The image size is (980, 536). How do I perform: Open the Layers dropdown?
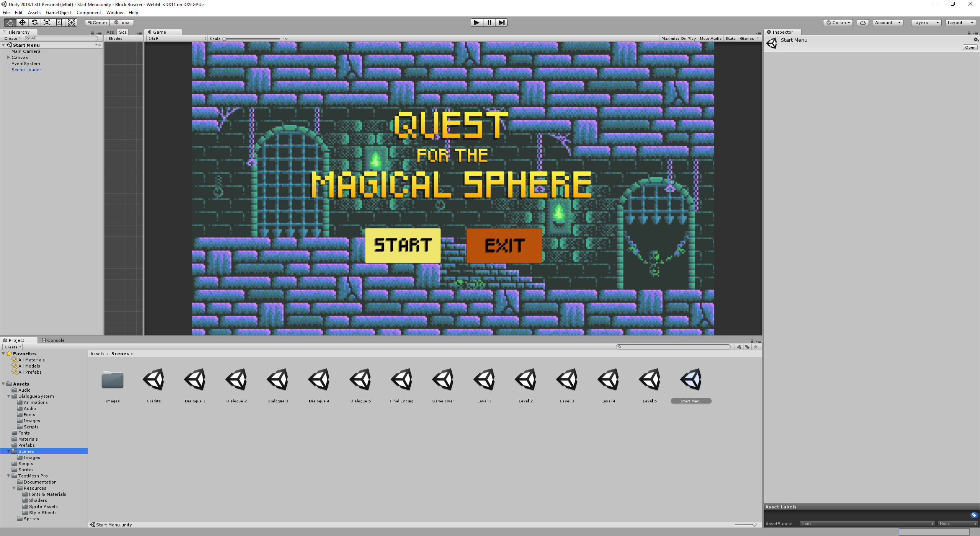point(926,23)
